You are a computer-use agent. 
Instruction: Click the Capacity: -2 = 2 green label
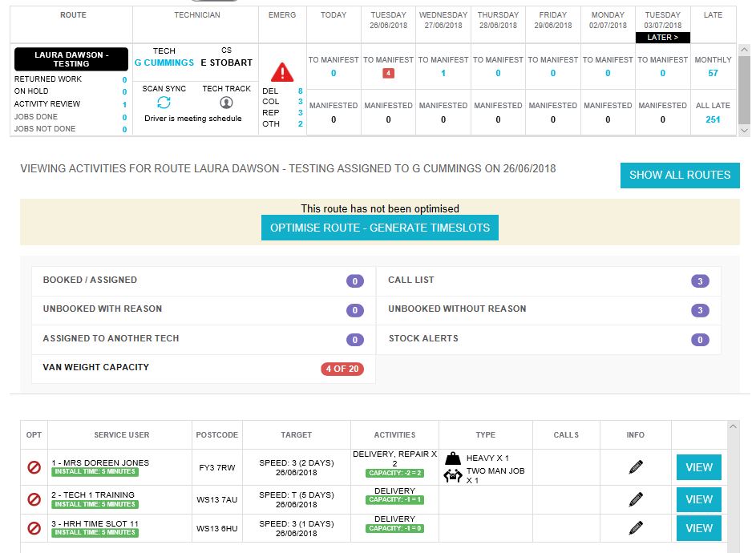(395, 474)
